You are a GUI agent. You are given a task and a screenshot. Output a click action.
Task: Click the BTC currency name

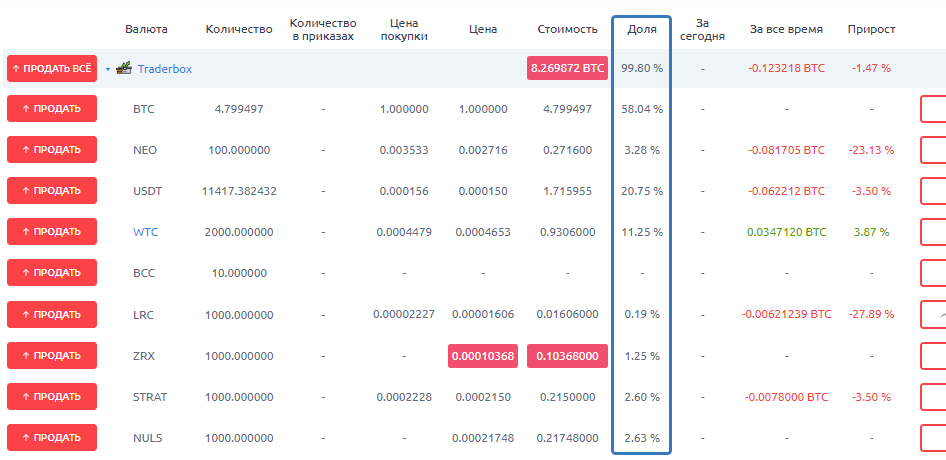(144, 109)
